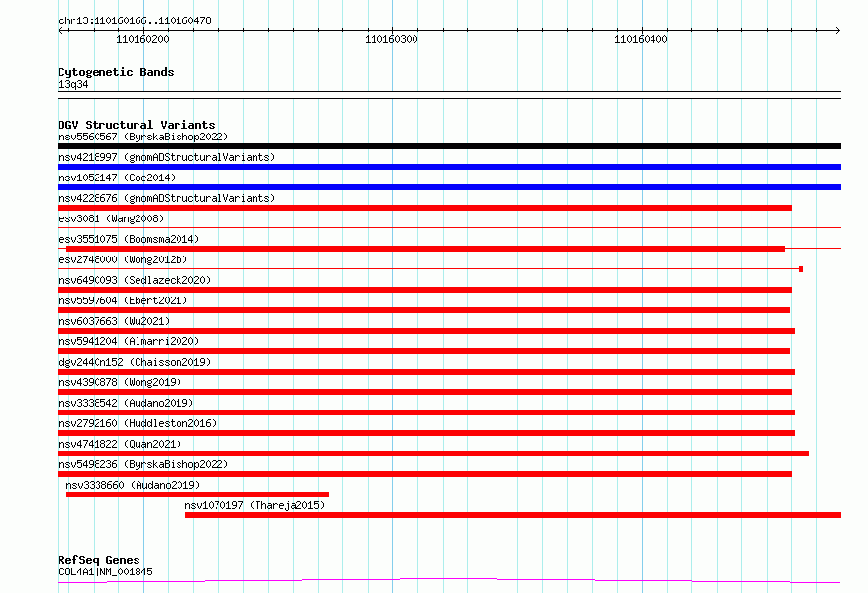Click the short red bar under nsv3338660
The image size is (868, 593).
point(197,494)
